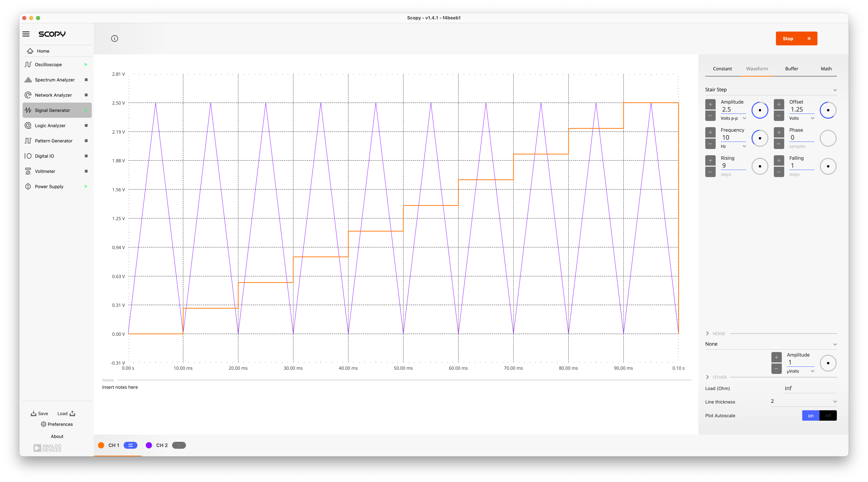This screenshot has width=868, height=482.
Task: Click the Analog Devices logo
Action: coord(47,448)
